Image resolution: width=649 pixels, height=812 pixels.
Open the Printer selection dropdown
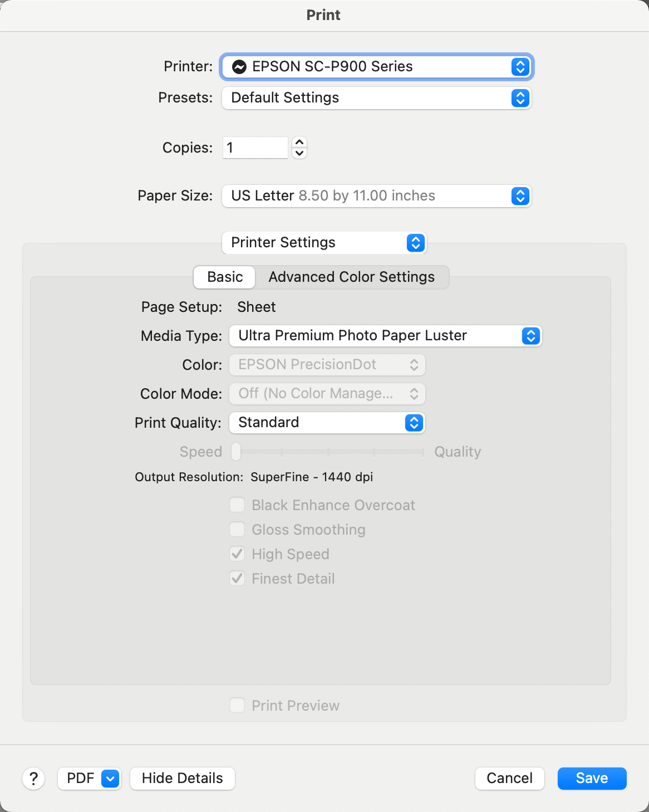pos(376,67)
